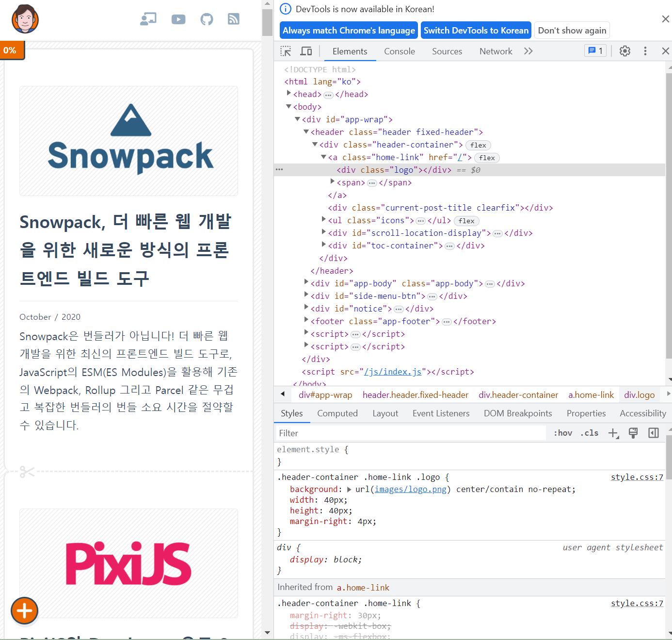Expand the div#toc-container node
Image resolution: width=672 pixels, height=640 pixels.
pyautogui.click(x=324, y=245)
